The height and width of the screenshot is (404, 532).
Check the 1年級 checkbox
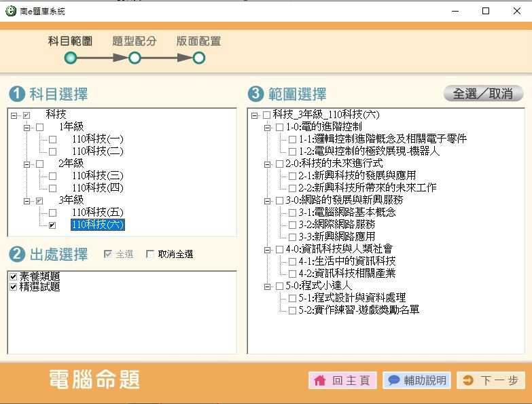[39, 128]
